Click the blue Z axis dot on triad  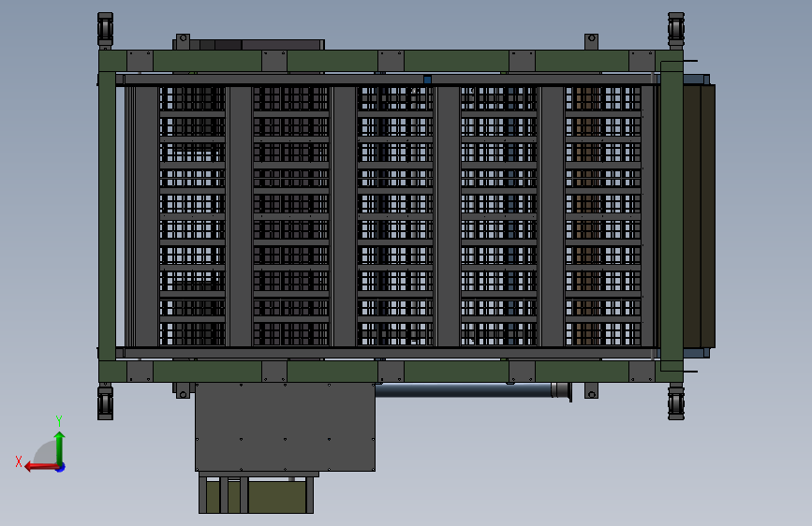coord(61,468)
